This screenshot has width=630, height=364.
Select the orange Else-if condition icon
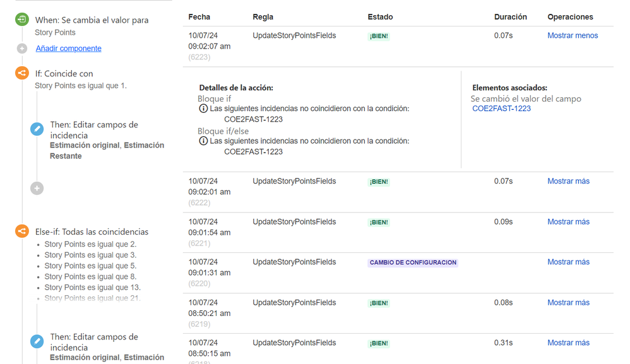coord(22,231)
